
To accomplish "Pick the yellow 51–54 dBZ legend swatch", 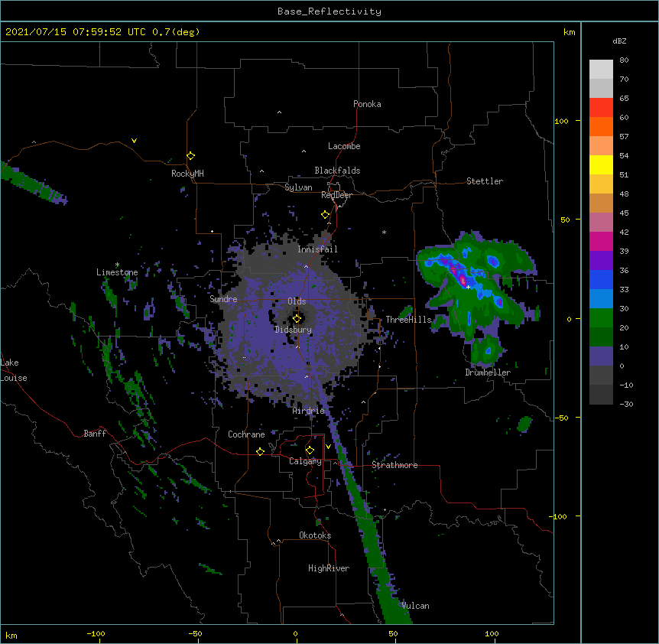I will 601,164.
